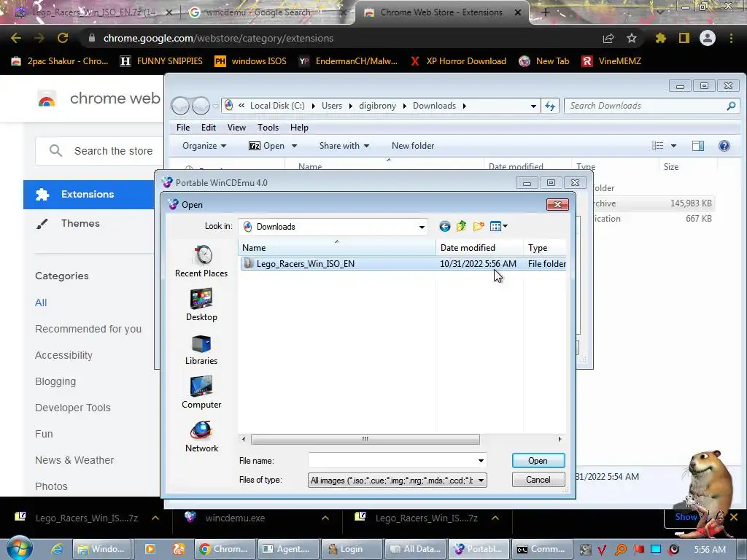Screen dimensions: 747x560
Task: Select Libraries in places bar
Action: [x=201, y=349]
